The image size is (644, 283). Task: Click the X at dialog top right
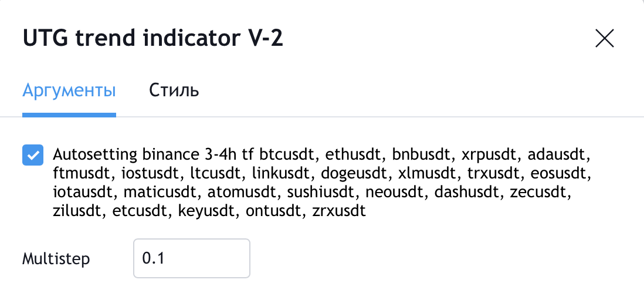[605, 39]
